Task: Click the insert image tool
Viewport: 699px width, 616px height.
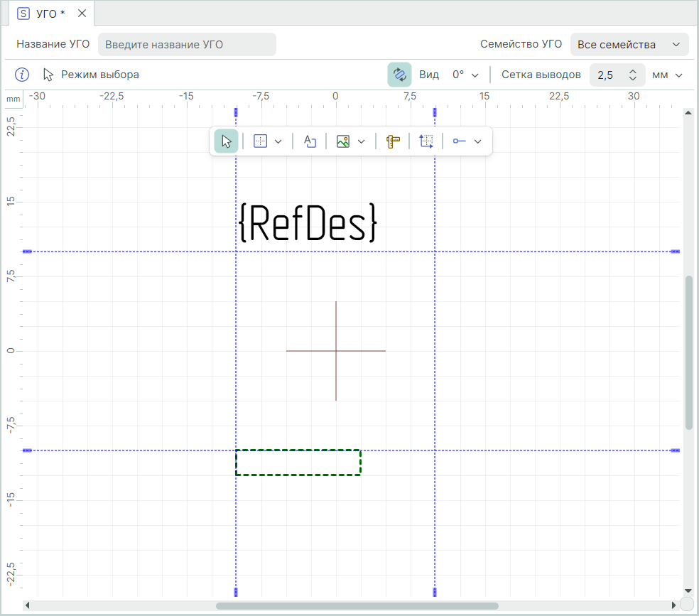Action: click(343, 141)
